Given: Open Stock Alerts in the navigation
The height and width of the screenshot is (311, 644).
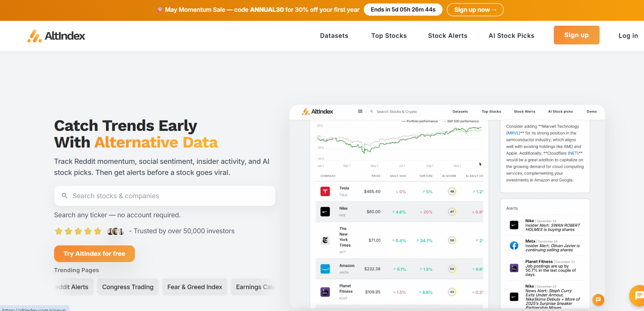Looking at the screenshot, I should [x=447, y=36].
